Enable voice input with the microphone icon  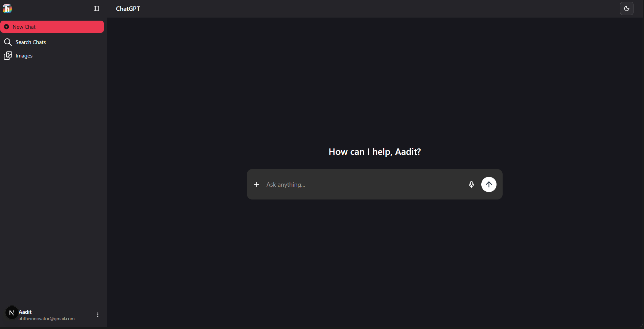[471, 184]
